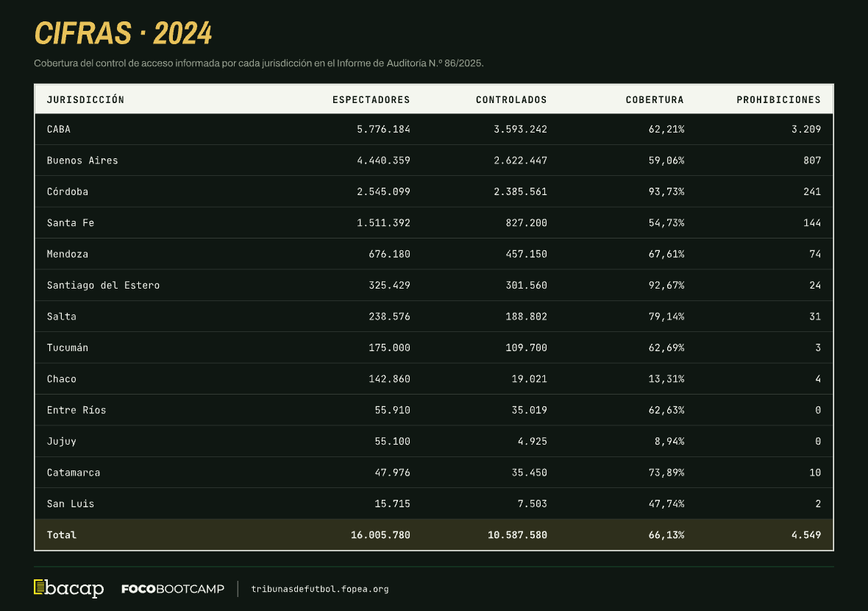
Task: Click Jujuy's coverage value 8,94%
Action: (x=669, y=442)
